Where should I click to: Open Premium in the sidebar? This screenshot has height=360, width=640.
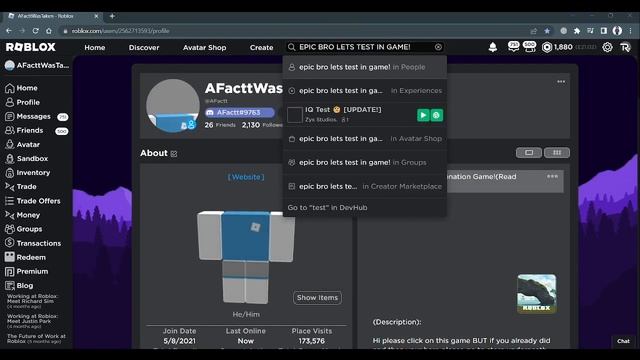pos(27,271)
